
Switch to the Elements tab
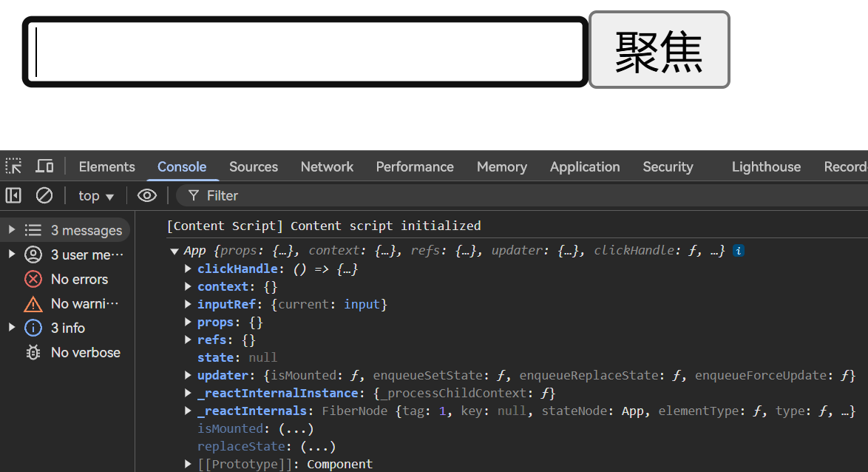pyautogui.click(x=107, y=166)
